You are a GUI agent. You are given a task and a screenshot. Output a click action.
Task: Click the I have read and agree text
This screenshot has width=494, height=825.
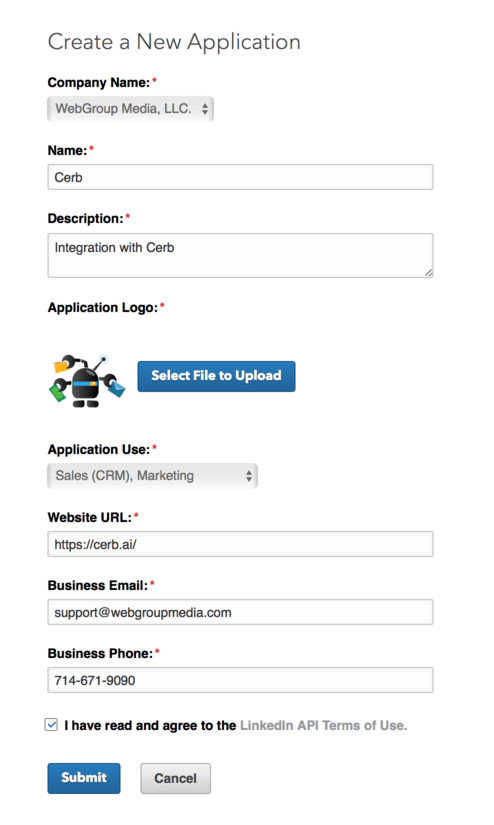(150, 726)
